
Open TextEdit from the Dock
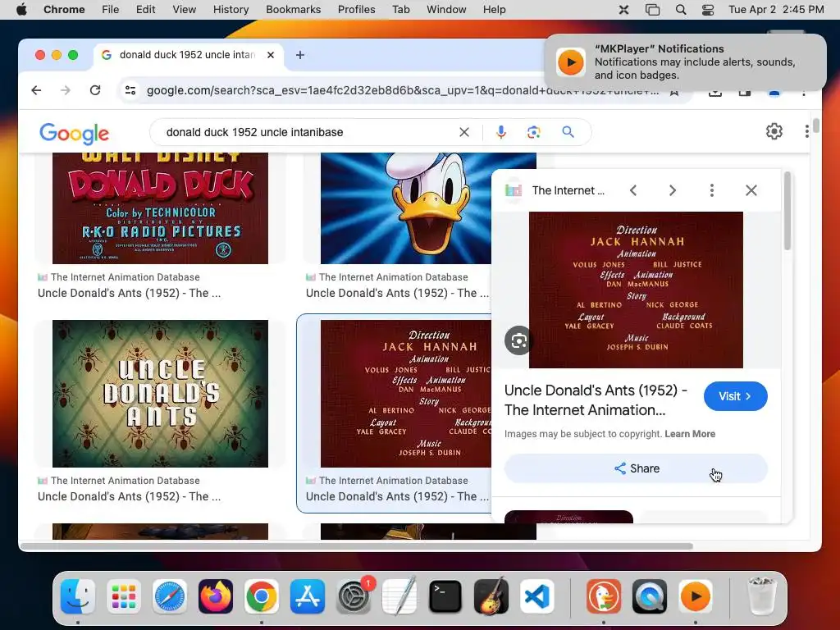[x=399, y=596]
